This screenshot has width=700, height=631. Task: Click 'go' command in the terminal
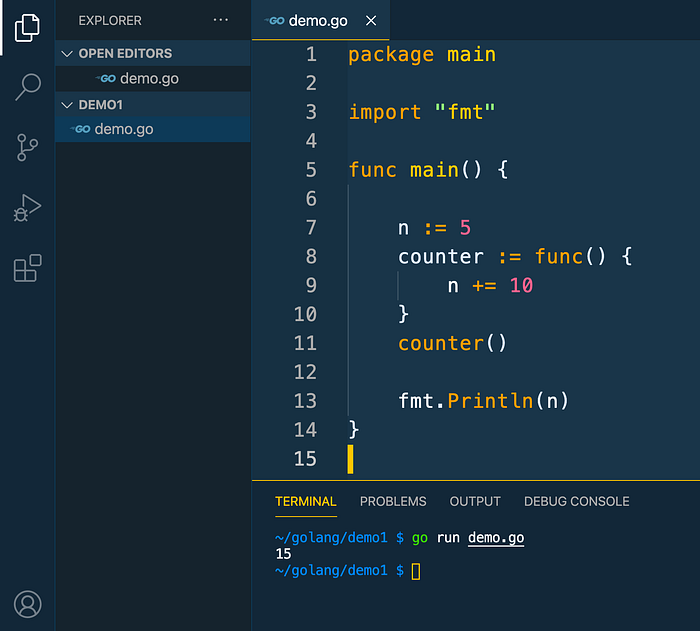(420, 538)
